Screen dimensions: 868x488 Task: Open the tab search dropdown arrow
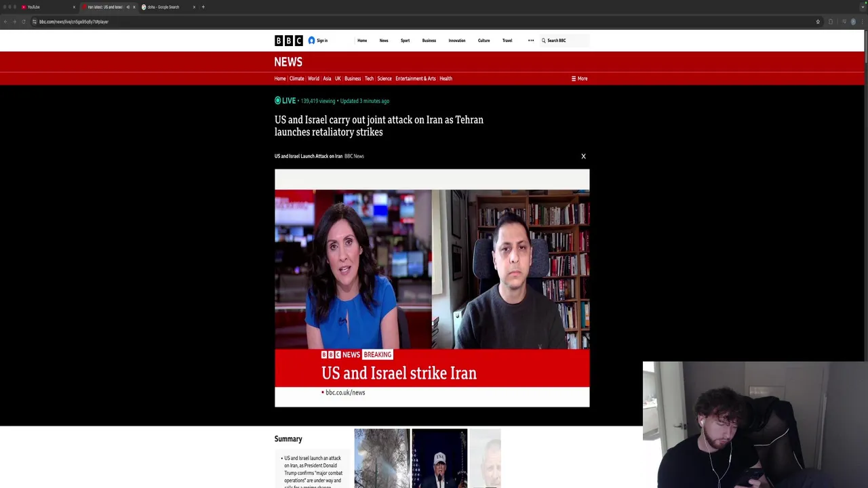pos(863,7)
